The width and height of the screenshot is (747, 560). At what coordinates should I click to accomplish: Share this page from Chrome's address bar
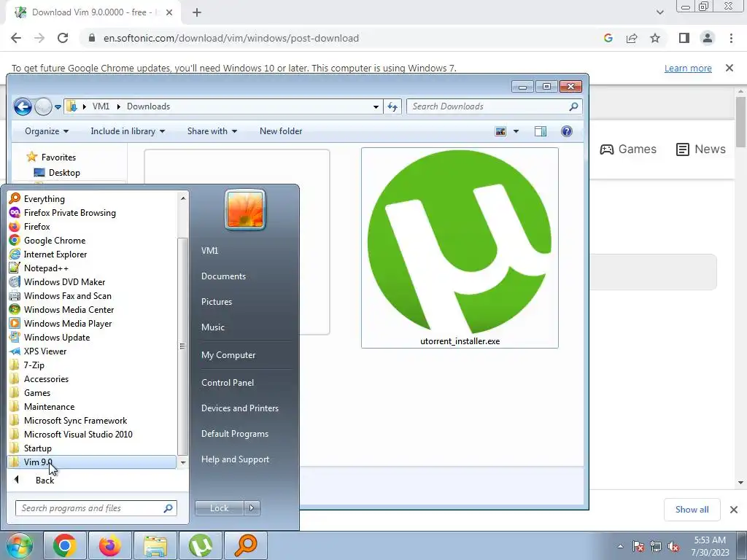pyautogui.click(x=632, y=38)
